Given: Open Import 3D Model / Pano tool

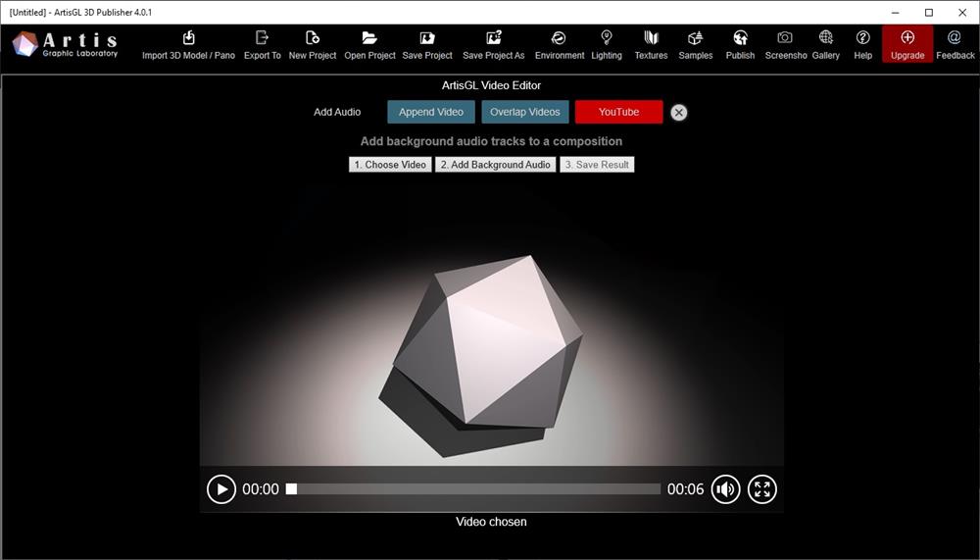Looking at the screenshot, I should 188,45.
